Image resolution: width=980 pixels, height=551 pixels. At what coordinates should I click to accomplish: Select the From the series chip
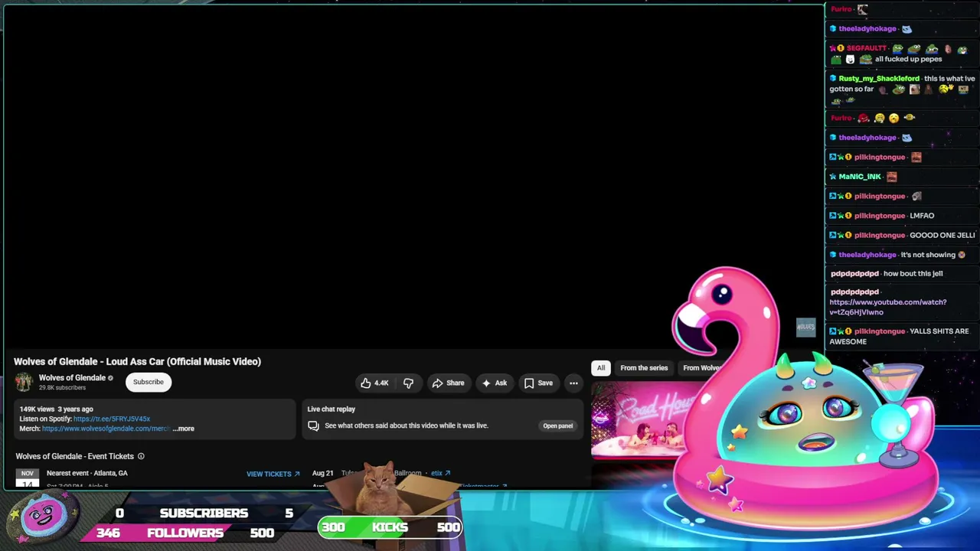[x=644, y=368]
